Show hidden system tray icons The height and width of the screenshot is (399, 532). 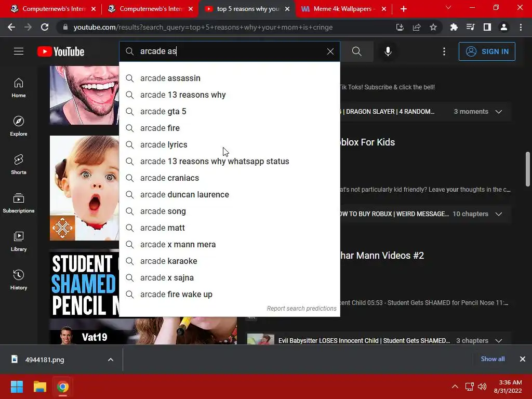pos(455,387)
